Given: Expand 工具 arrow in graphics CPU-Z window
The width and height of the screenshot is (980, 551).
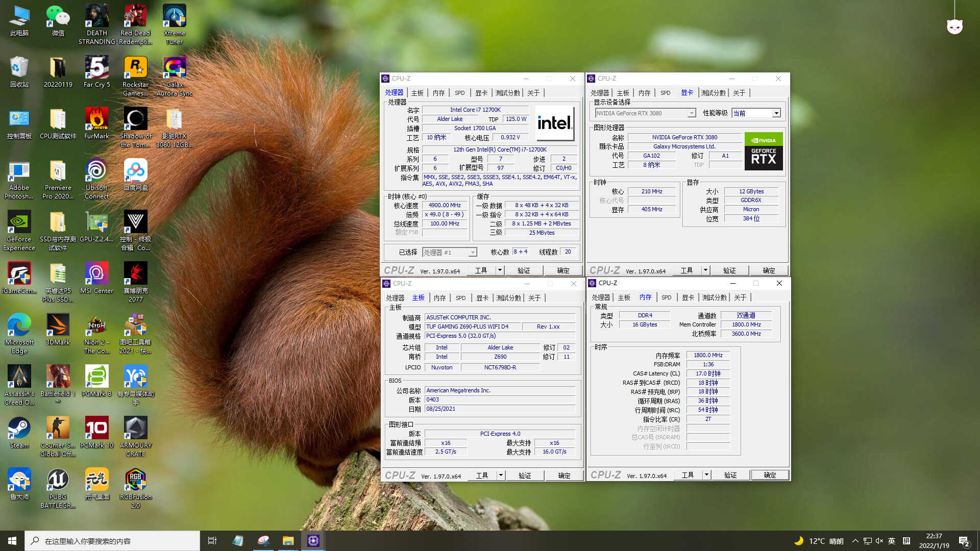Looking at the screenshot, I should [706, 270].
